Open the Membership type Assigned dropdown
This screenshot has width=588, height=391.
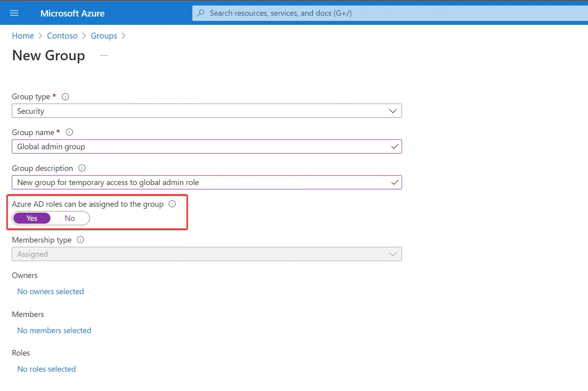point(207,254)
